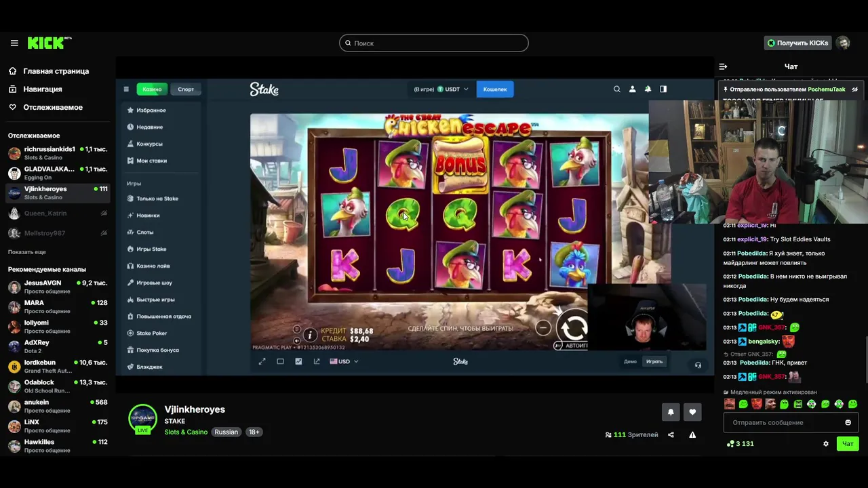Toggle theatre mode icon
868x488 pixels.
[x=280, y=361]
